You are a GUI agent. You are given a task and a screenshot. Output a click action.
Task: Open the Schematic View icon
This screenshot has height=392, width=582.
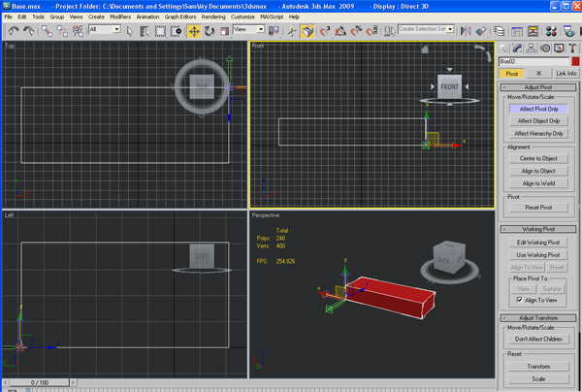pyautogui.click(x=533, y=31)
